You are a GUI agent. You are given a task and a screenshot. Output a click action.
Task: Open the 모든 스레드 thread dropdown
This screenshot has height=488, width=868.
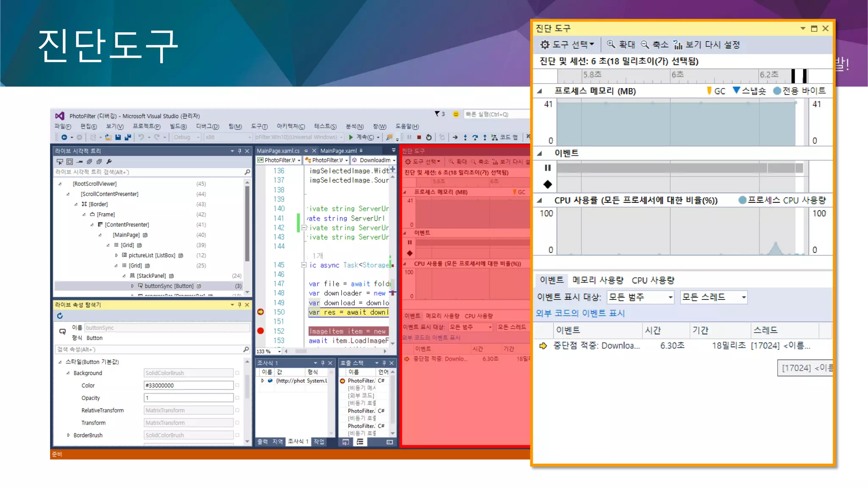click(714, 297)
